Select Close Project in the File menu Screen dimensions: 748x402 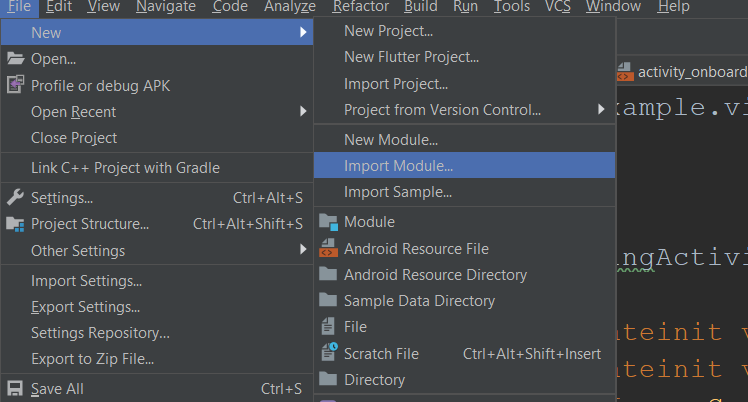click(x=74, y=138)
